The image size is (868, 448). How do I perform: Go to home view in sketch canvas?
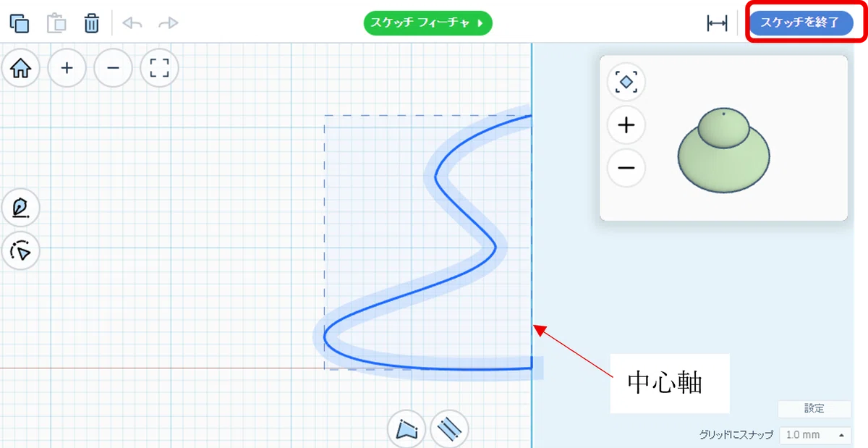coord(20,68)
